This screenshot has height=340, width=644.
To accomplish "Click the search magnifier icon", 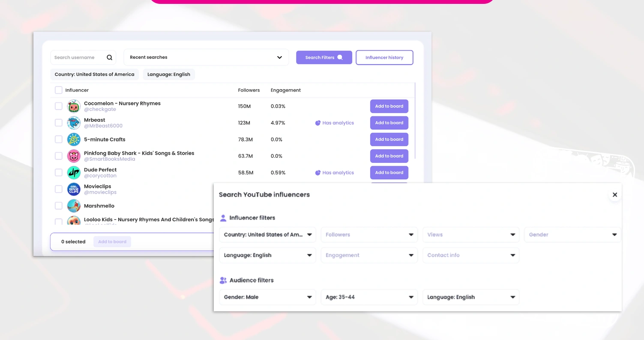I will pos(109,57).
